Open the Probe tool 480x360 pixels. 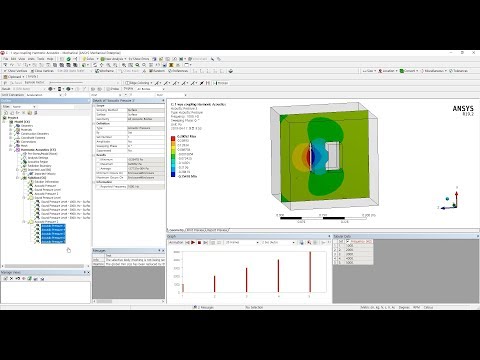113,89
